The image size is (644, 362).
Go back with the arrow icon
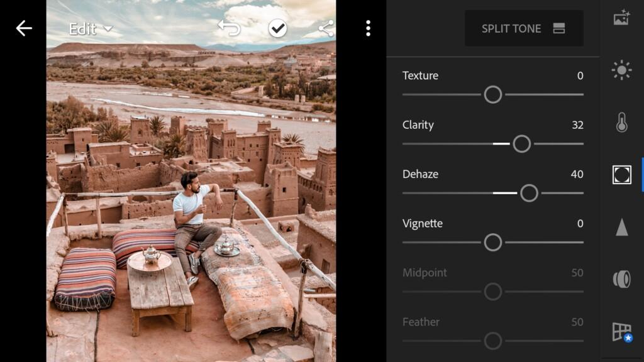point(24,28)
